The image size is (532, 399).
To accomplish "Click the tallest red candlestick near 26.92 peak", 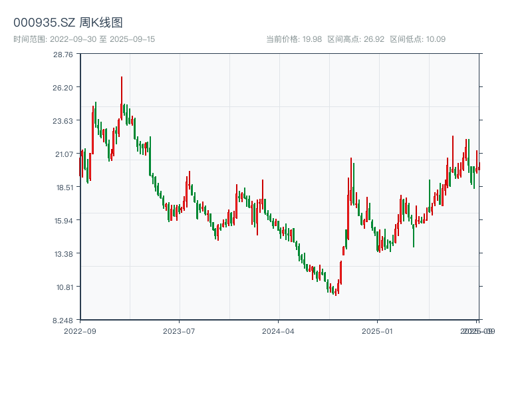I will (122, 98).
